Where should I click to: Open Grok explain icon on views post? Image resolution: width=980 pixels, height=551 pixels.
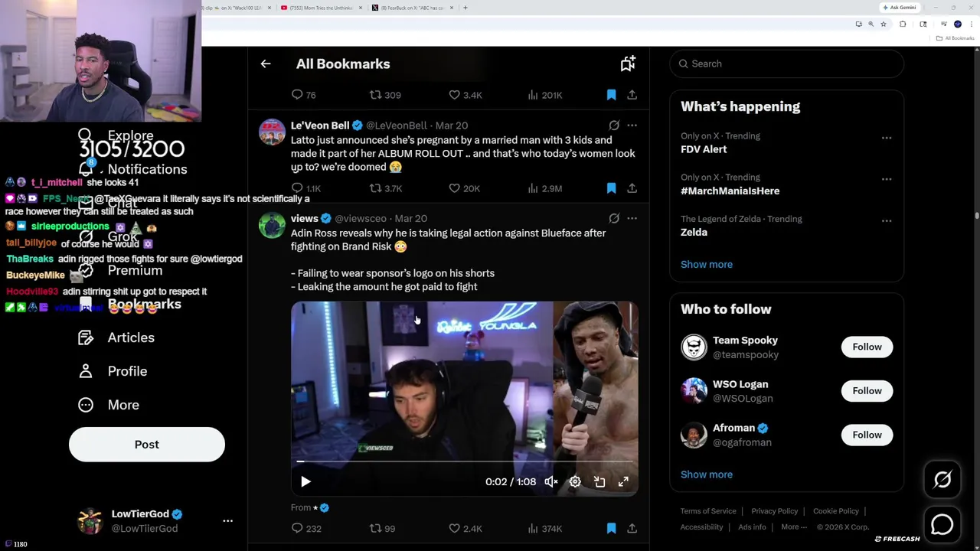tap(614, 219)
